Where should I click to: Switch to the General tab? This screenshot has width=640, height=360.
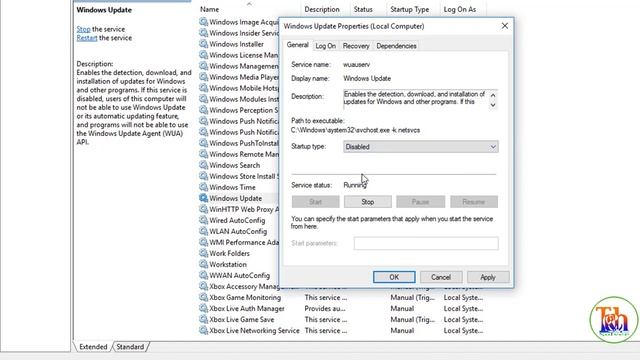(297, 45)
